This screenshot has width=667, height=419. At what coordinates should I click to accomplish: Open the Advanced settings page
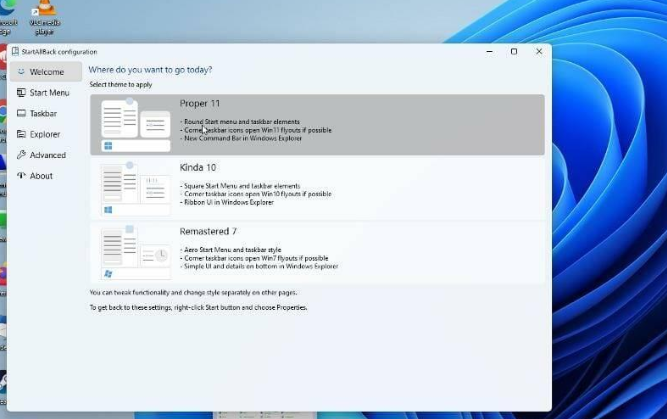point(46,155)
